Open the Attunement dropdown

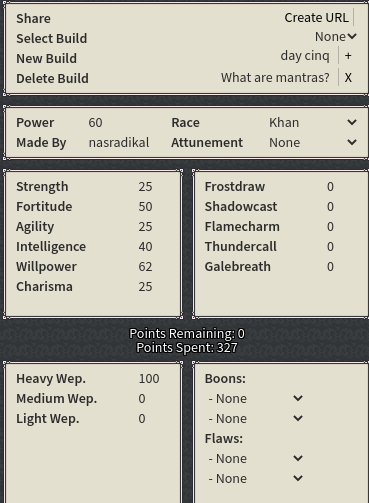[313, 143]
